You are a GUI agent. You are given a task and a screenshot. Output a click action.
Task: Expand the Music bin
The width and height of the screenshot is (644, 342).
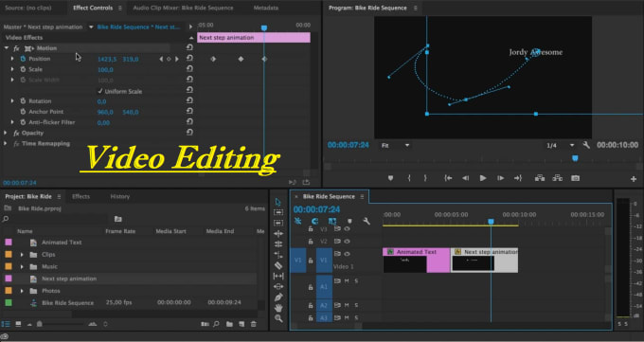click(x=22, y=267)
